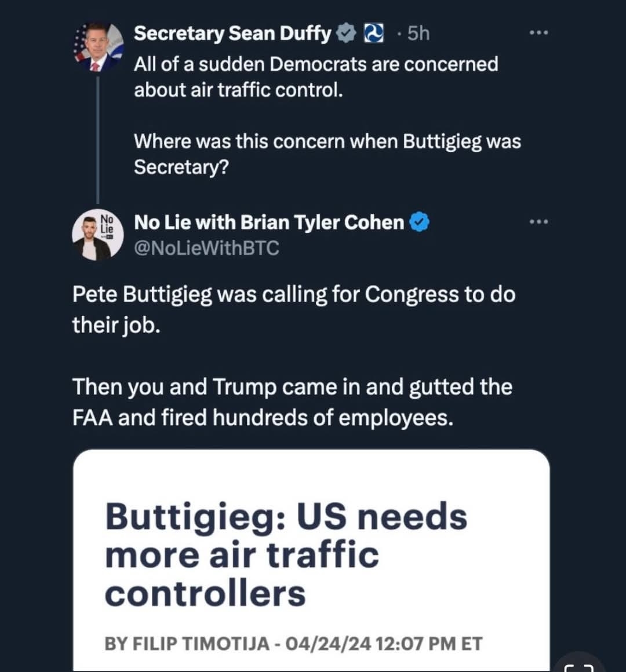This screenshot has height=672, width=626.
Task: Click Sean Duffy's gray verified badge
Action: pos(345,34)
